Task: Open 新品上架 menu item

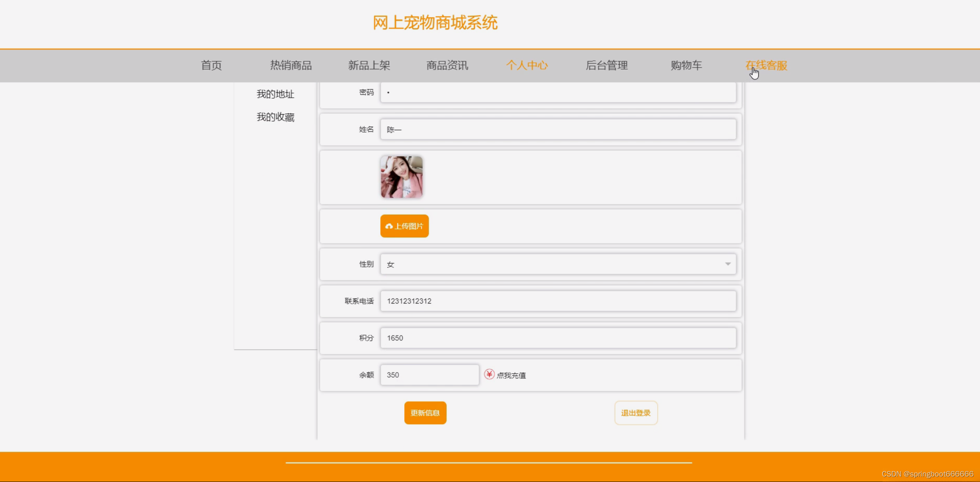Action: (x=369, y=65)
